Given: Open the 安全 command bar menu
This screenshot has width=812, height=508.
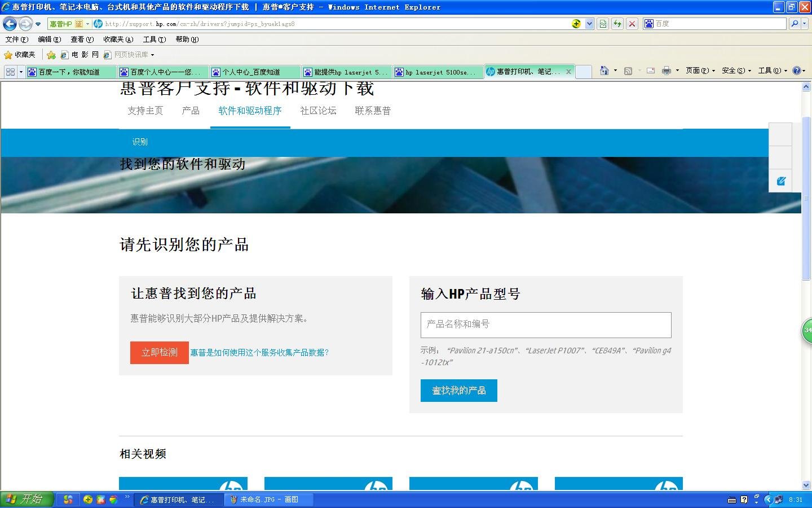Looking at the screenshot, I should [736, 71].
